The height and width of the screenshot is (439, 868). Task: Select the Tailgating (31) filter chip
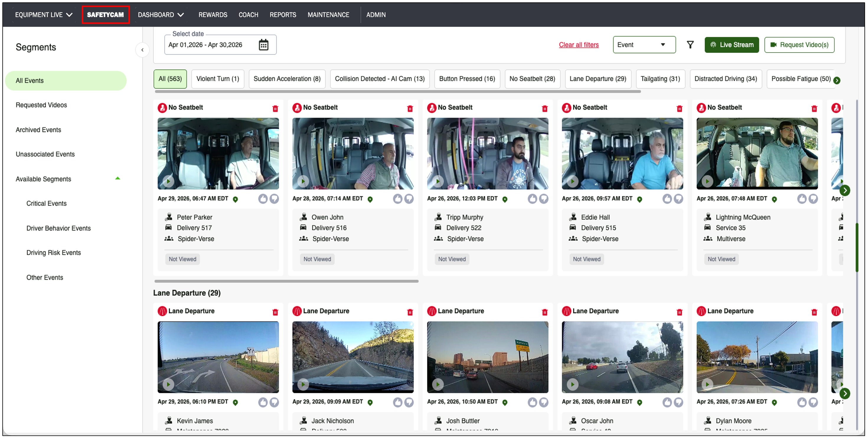(x=660, y=79)
